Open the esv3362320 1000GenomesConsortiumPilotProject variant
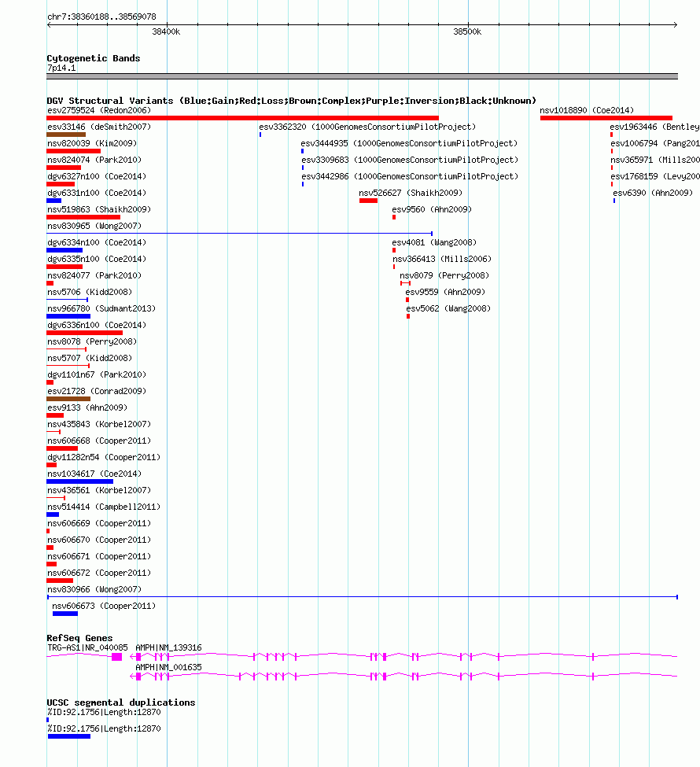 coord(367,127)
